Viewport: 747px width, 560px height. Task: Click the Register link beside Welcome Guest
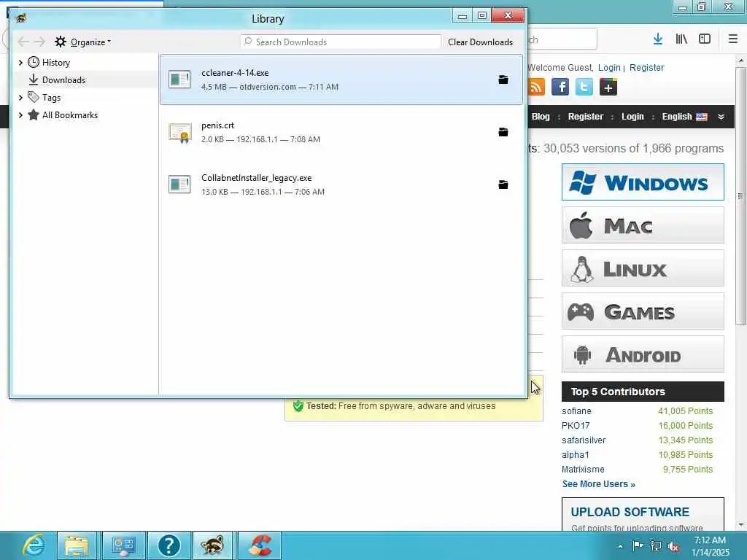[x=646, y=68]
